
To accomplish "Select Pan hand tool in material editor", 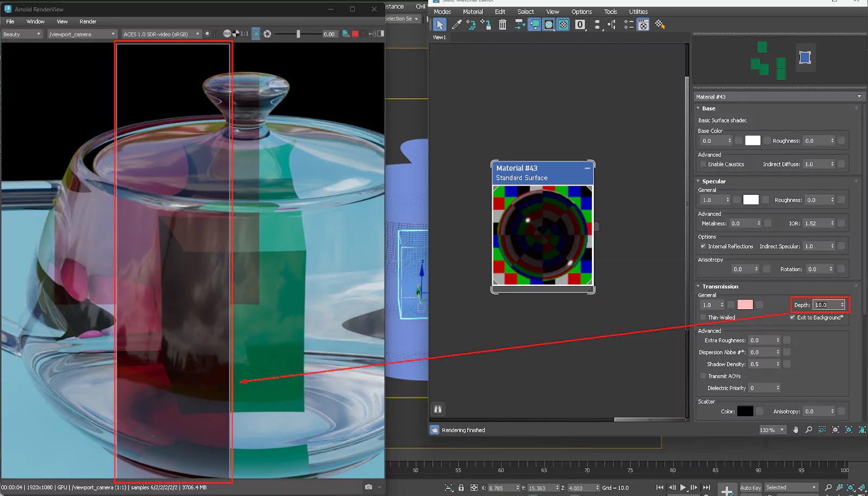I will (x=795, y=430).
